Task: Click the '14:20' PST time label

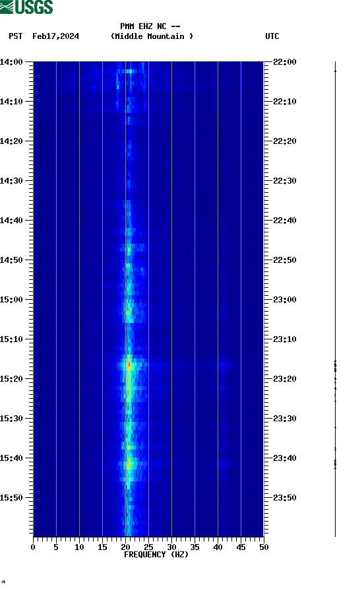Action: pos(11,141)
